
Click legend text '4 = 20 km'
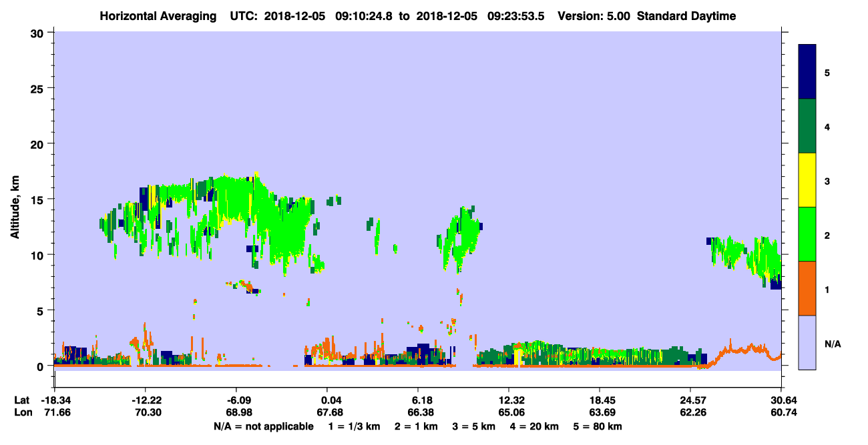tap(533, 426)
